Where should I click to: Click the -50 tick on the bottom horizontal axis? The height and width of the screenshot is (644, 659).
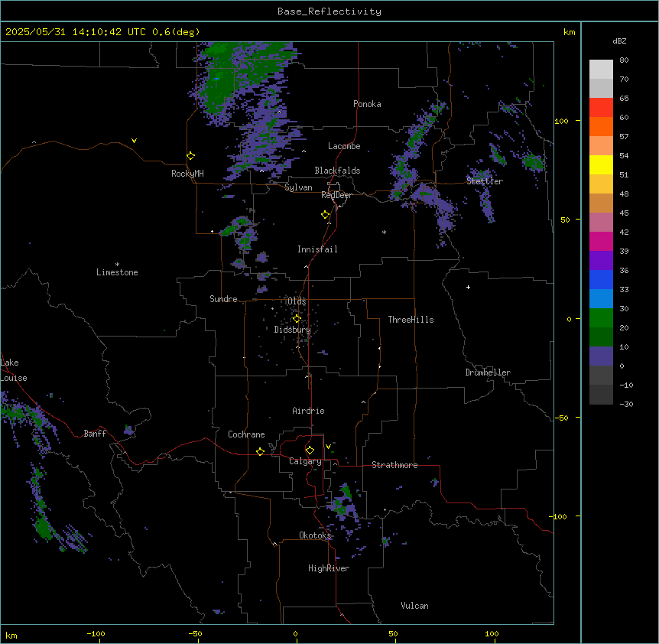[195, 633]
